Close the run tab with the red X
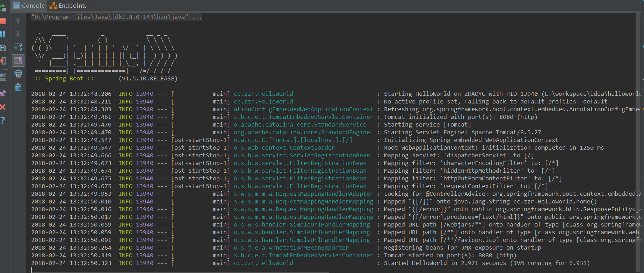Screen dimensions: 644x273 [3, 107]
